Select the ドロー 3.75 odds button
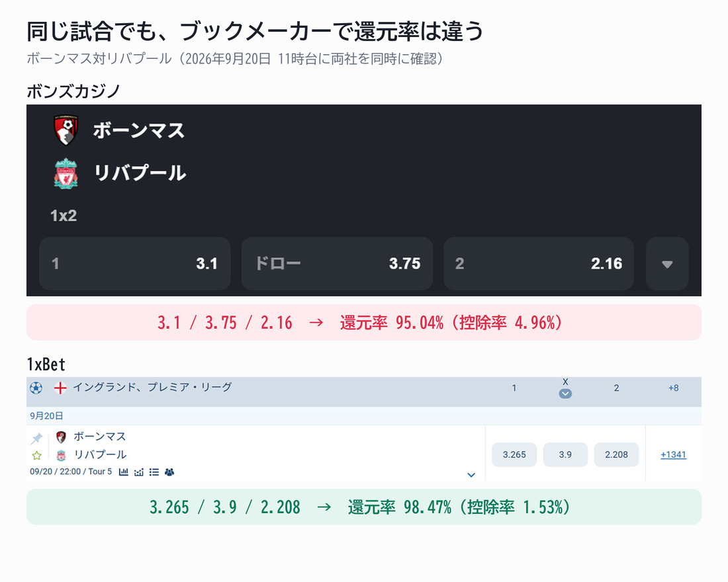Screen dimensions: 728x582 (337, 264)
